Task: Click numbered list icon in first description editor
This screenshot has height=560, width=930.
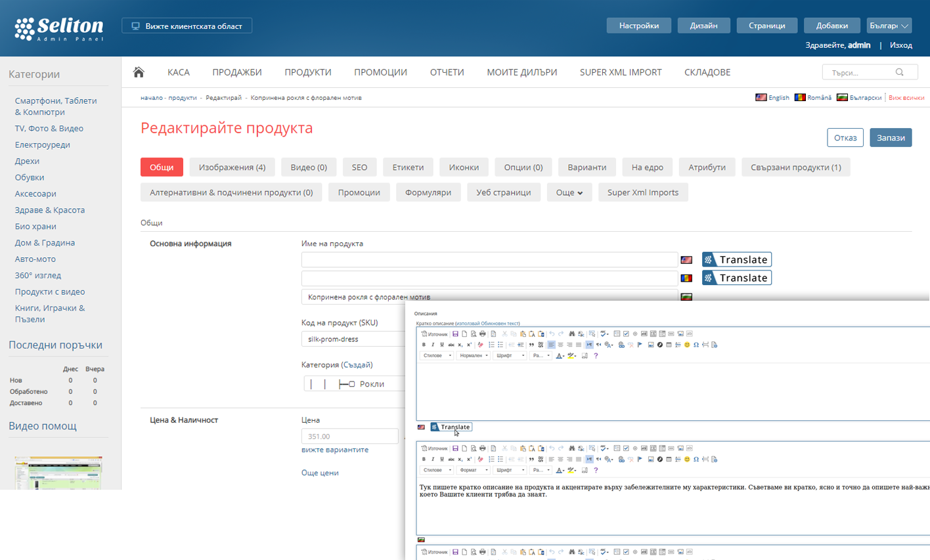Action: point(491,345)
